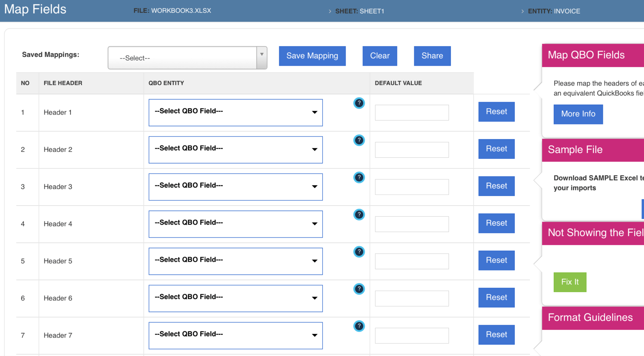Click the green Fix It button

(x=570, y=282)
